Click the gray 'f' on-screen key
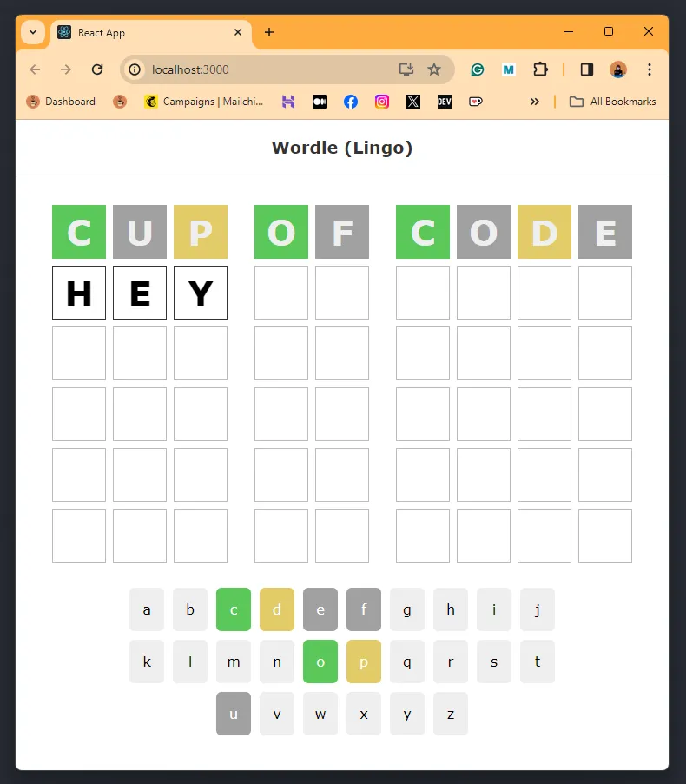The image size is (686, 784). (x=364, y=609)
